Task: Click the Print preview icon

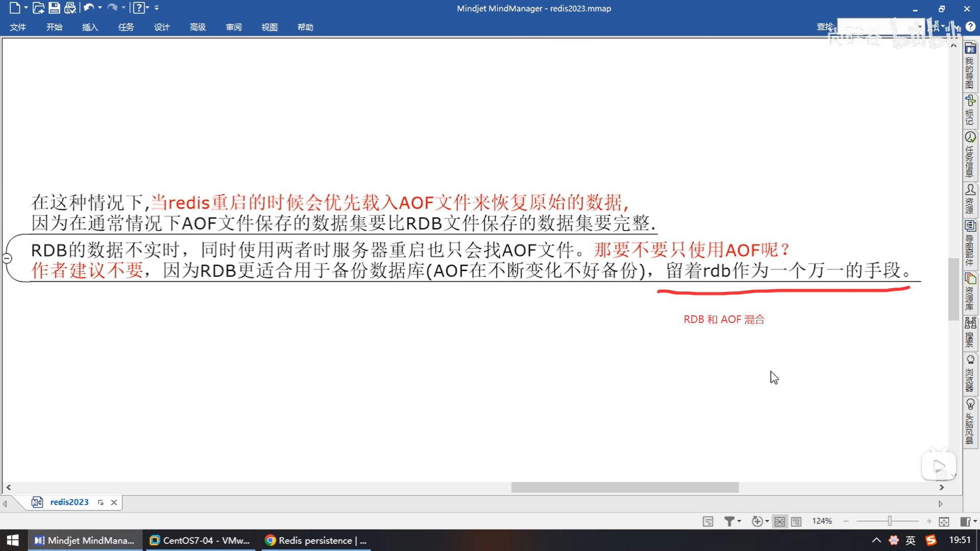Action: click(70, 8)
